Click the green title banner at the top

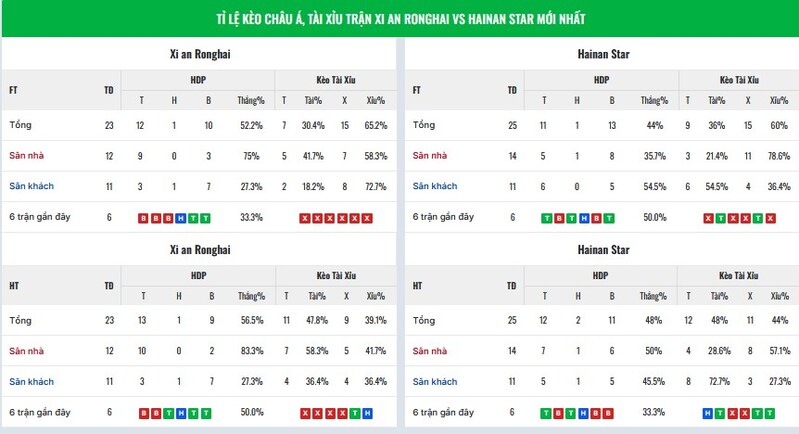point(399,18)
